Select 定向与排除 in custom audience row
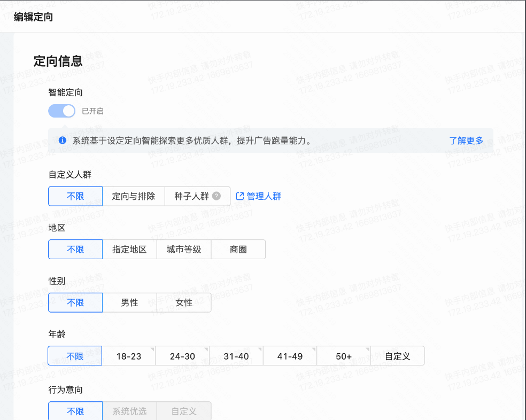The height and width of the screenshot is (420, 526). (133, 196)
